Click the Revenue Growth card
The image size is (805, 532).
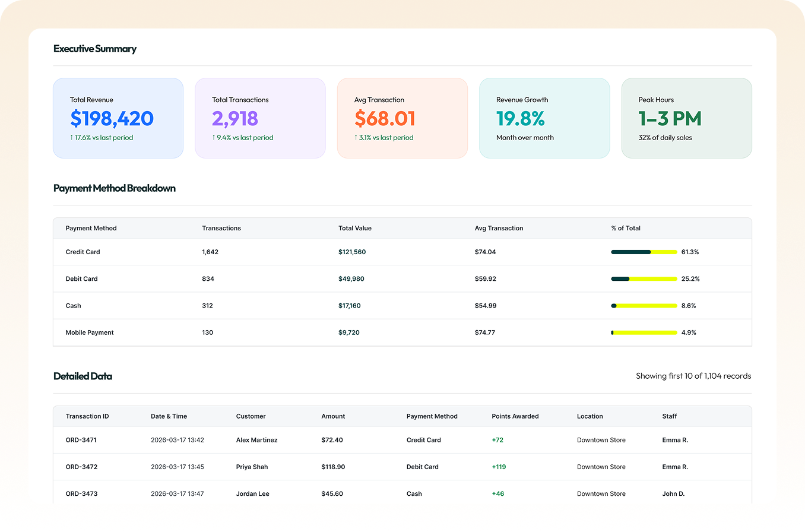[x=544, y=118]
